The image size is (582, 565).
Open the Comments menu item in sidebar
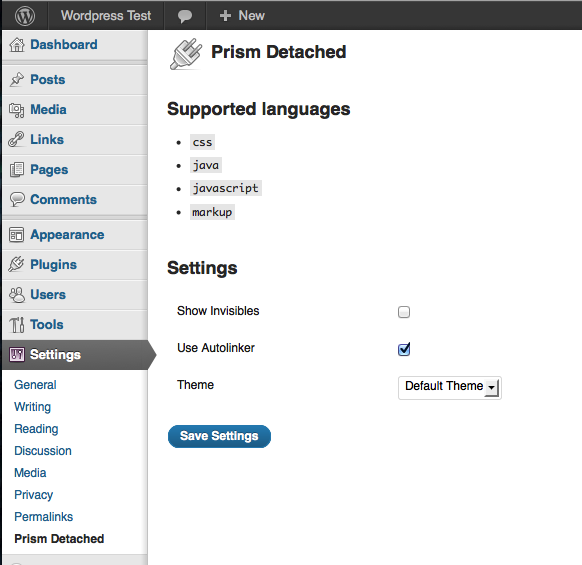coord(75,200)
